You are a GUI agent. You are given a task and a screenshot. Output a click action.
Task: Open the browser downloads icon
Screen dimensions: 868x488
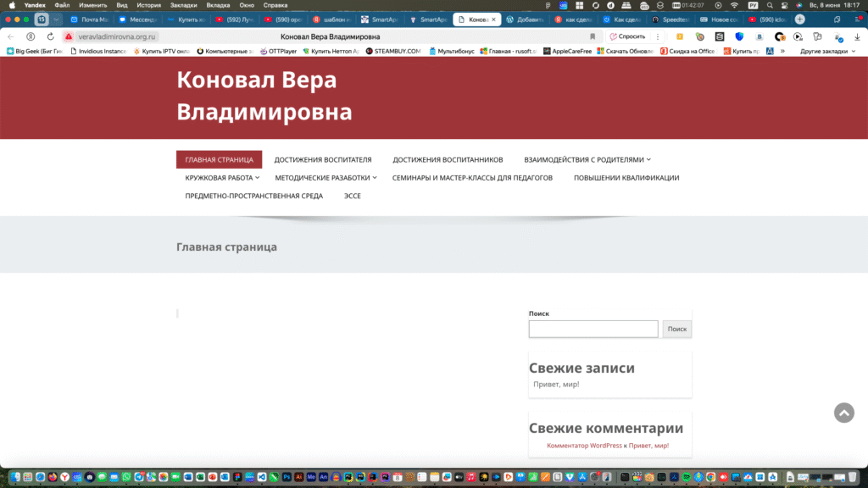[857, 37]
